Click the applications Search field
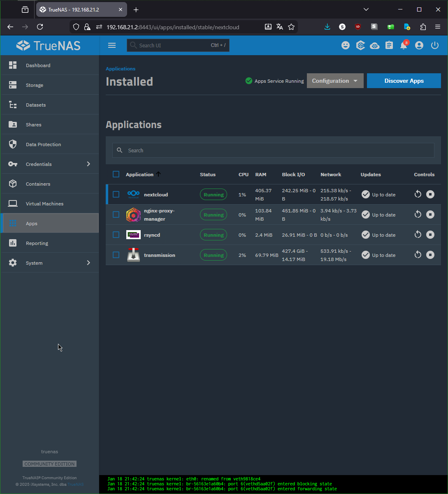The height and width of the screenshot is (494, 448). (273, 150)
